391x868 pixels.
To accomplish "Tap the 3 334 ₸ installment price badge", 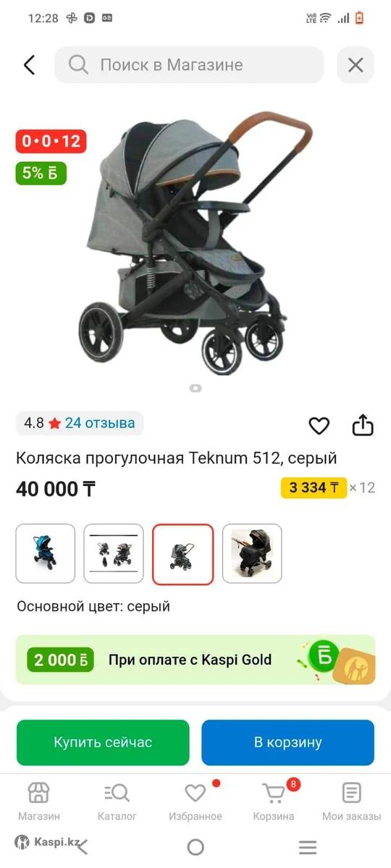I will [314, 488].
